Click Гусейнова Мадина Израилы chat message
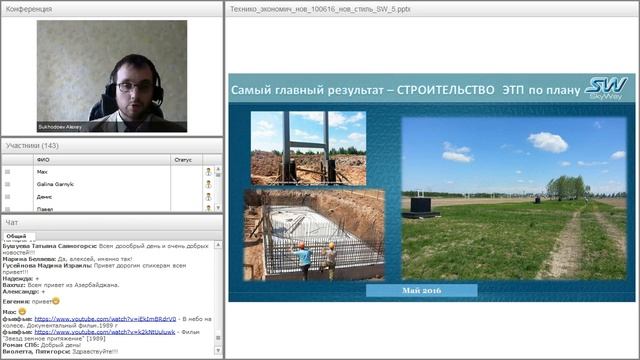640x360 pixels. click(x=95, y=269)
